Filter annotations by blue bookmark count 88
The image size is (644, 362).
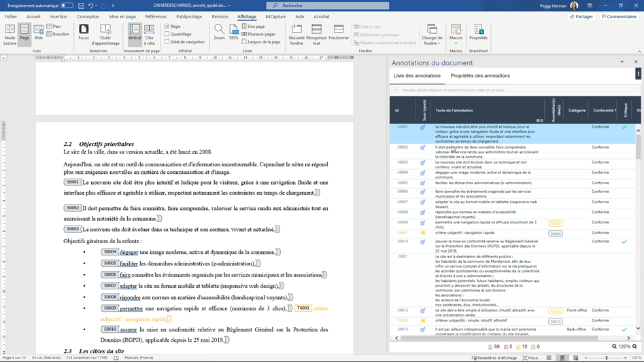click(x=494, y=347)
